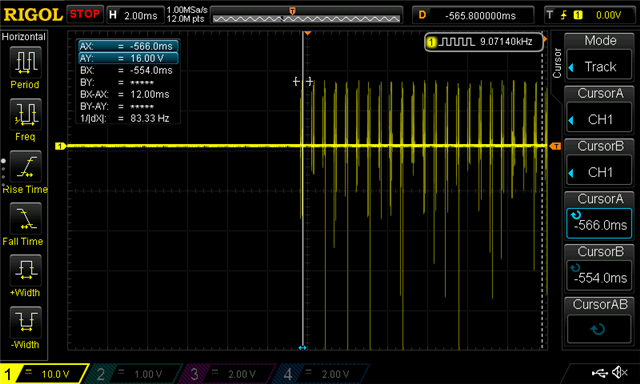
Task: Click the USB connection status icon
Action: (x=599, y=373)
